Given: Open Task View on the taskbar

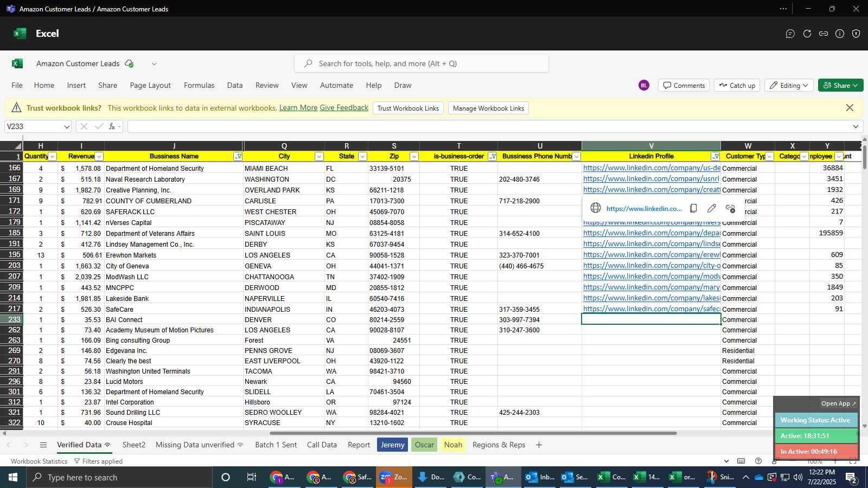Looking at the screenshot, I should (x=251, y=477).
